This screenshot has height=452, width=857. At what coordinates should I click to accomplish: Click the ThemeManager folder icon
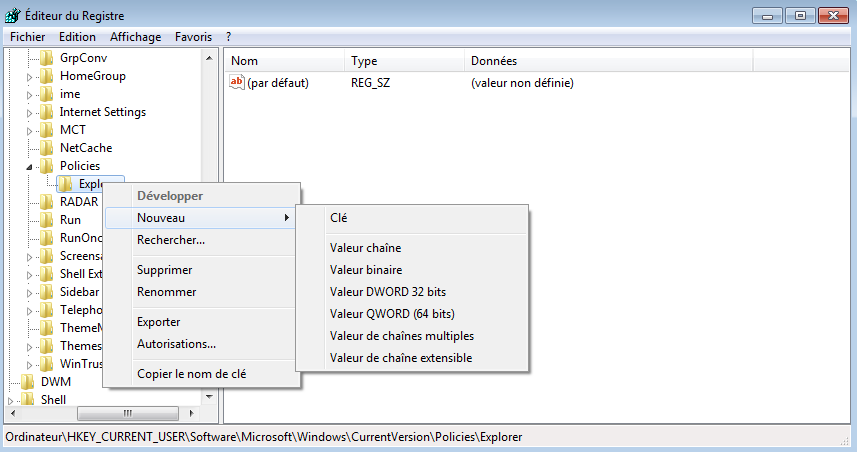(x=47, y=328)
